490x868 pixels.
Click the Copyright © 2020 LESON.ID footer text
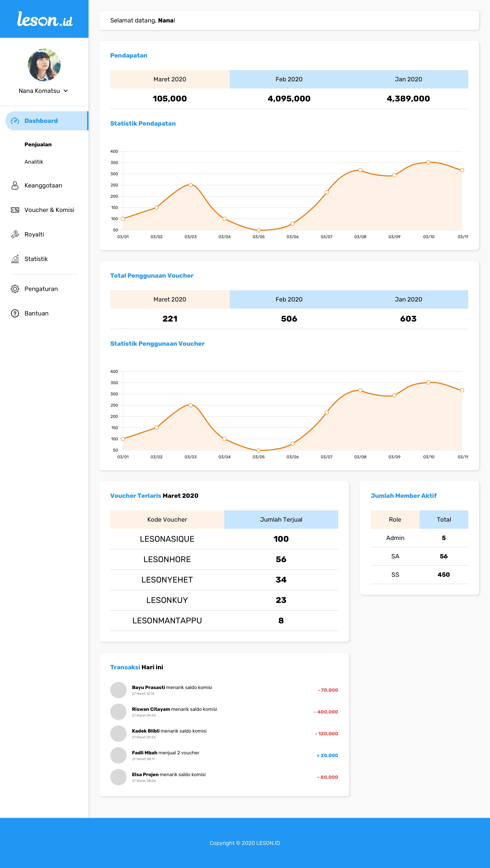click(x=245, y=843)
